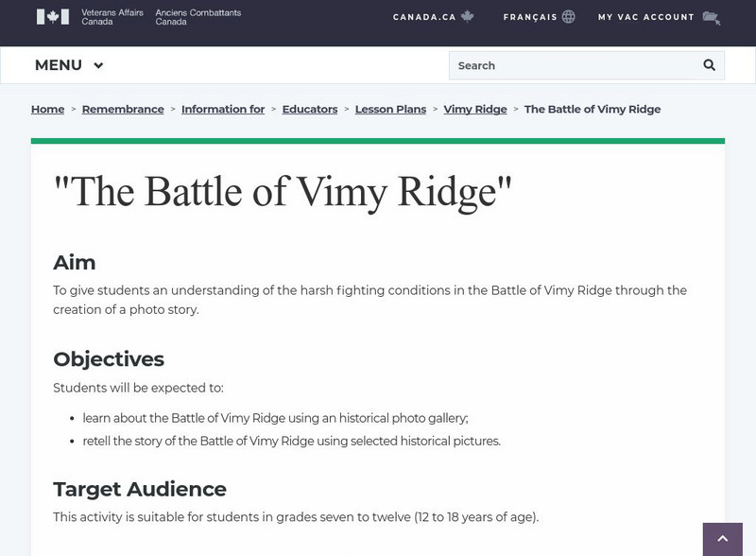Click the scroll-to-top arrow button
Image resolution: width=756 pixels, height=556 pixels.
pyautogui.click(x=723, y=539)
